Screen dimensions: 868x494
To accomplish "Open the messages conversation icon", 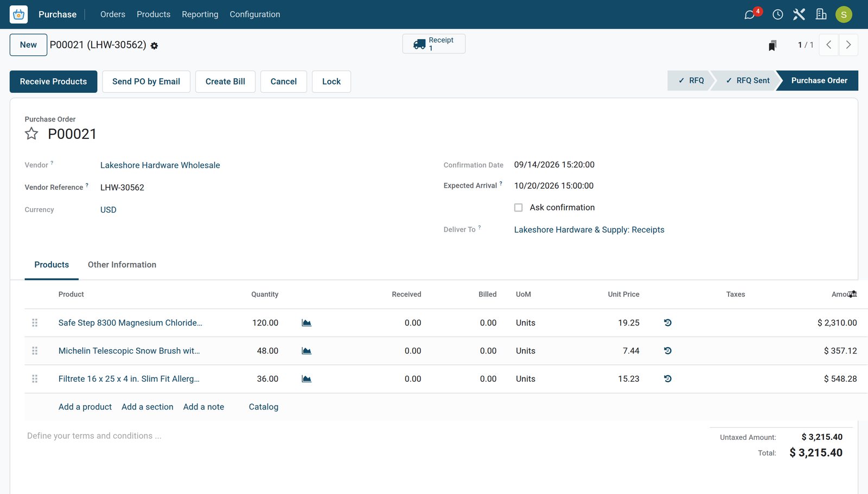I will tap(750, 15).
